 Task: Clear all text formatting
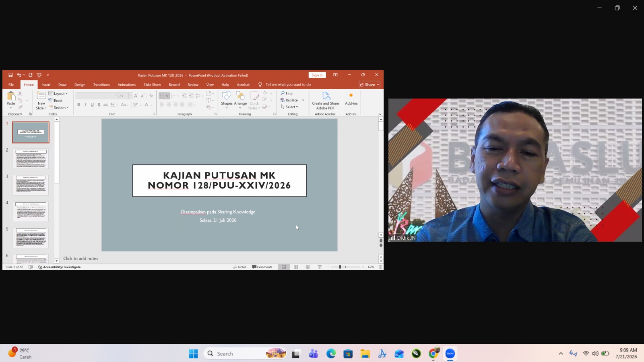tap(151, 96)
